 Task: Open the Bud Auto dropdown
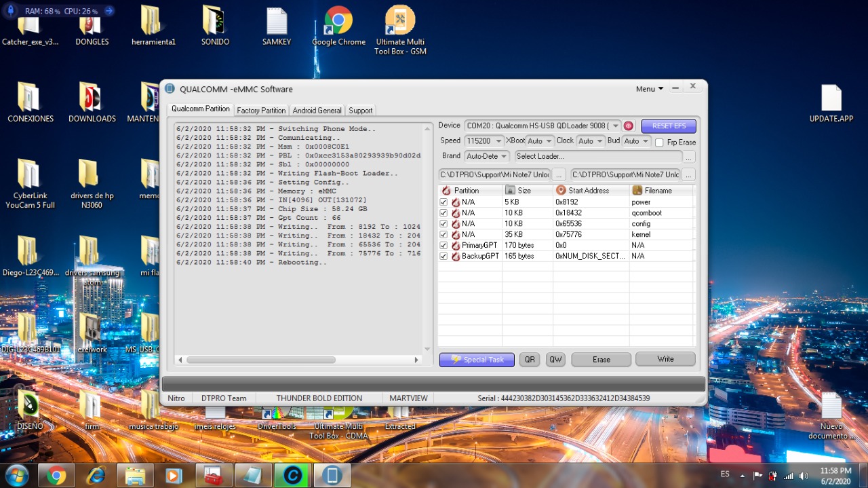pos(637,141)
